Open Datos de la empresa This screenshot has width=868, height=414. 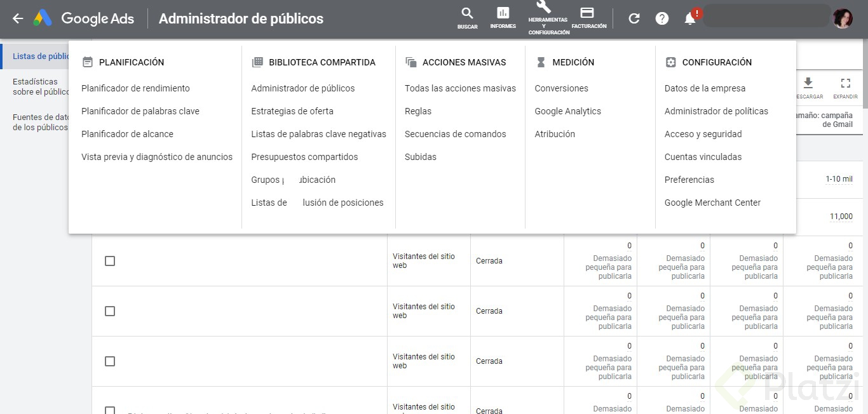click(705, 88)
